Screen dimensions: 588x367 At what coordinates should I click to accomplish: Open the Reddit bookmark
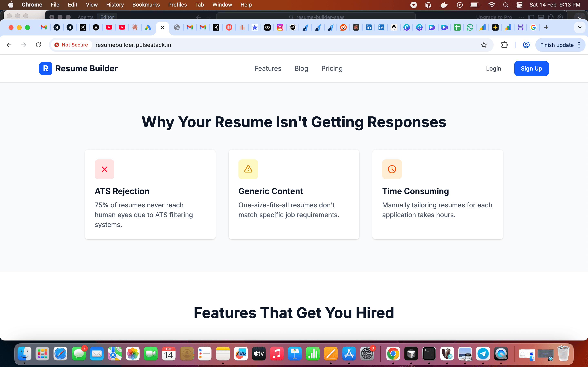(x=343, y=28)
